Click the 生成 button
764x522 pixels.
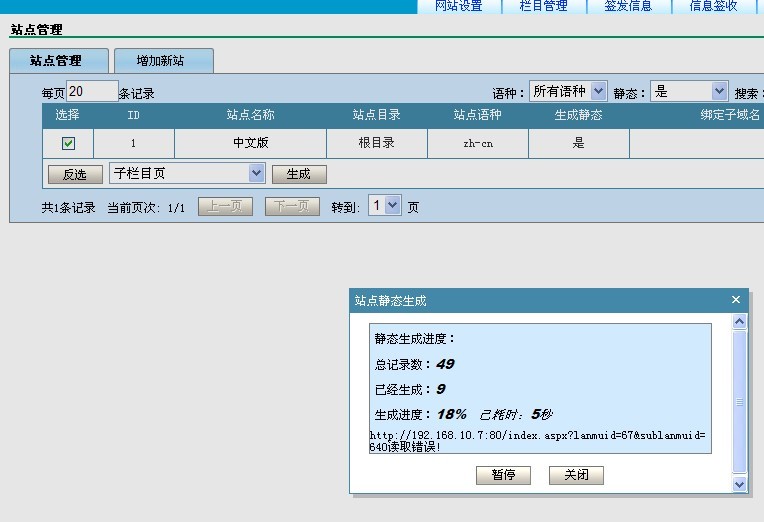[299, 174]
